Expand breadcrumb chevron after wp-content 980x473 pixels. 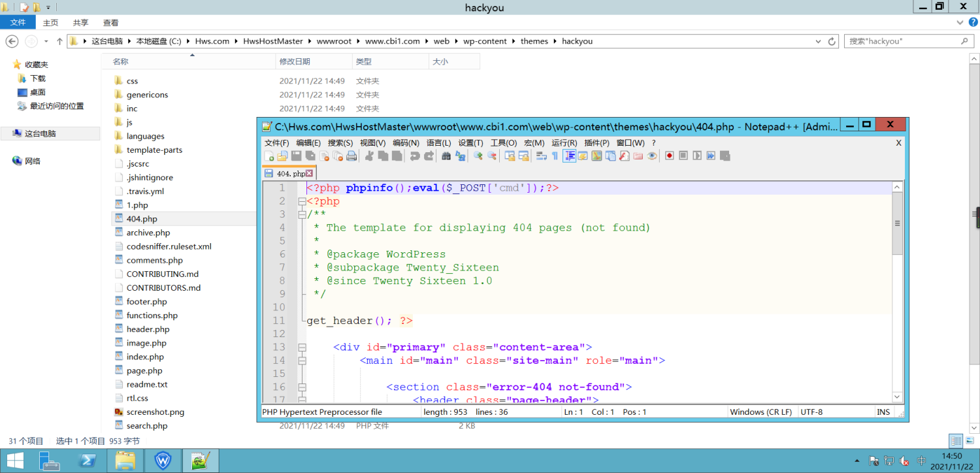514,41
